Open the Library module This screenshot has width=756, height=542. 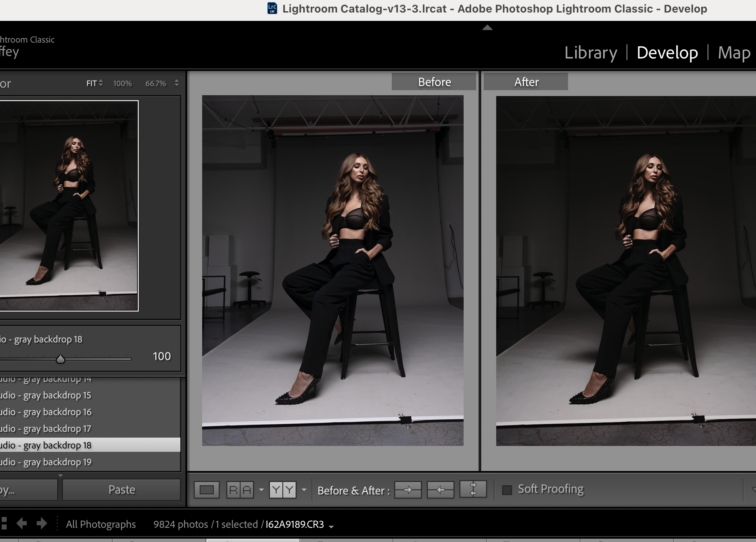591,53
